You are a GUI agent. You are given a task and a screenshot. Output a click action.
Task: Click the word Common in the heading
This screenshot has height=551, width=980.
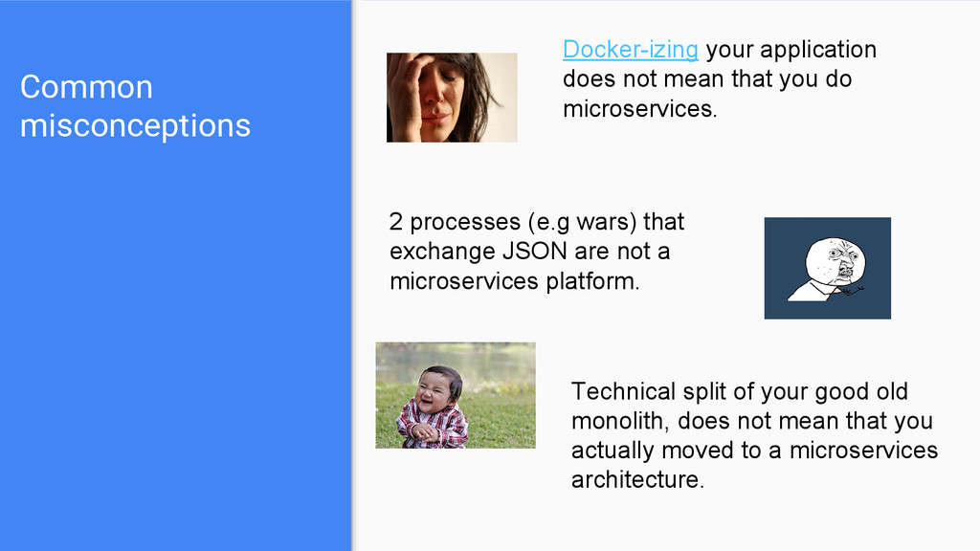point(86,87)
